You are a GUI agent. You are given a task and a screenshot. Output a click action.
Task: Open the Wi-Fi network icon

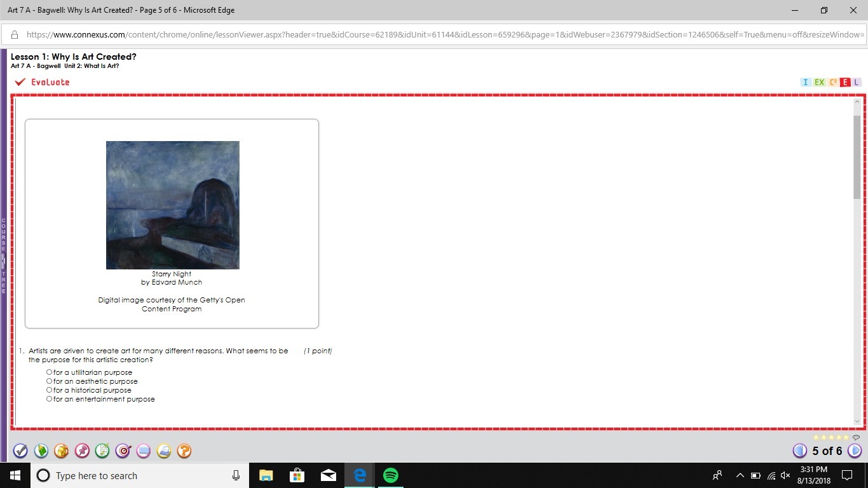[x=771, y=475]
